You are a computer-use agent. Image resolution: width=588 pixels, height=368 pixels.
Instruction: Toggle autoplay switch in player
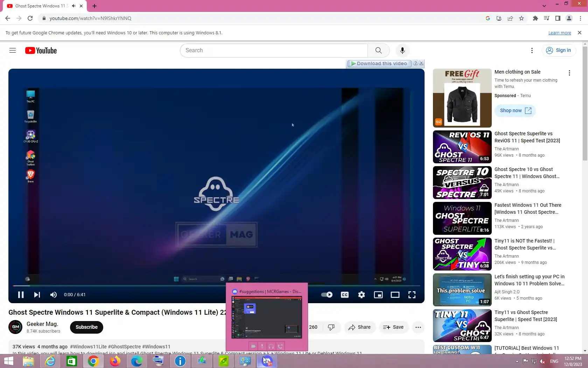tap(327, 295)
